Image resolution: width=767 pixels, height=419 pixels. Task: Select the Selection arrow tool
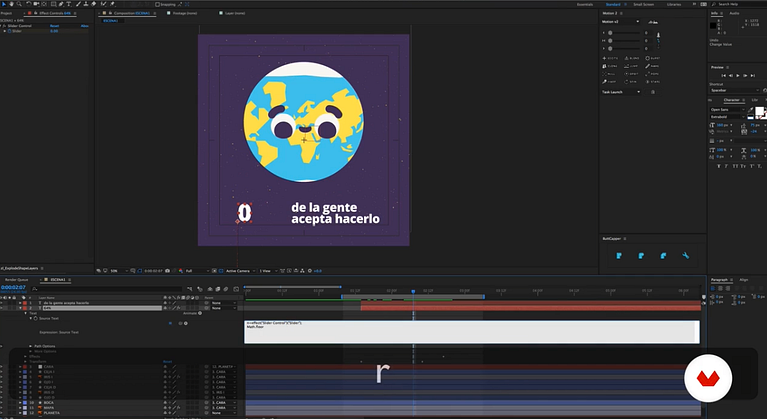(4, 4)
